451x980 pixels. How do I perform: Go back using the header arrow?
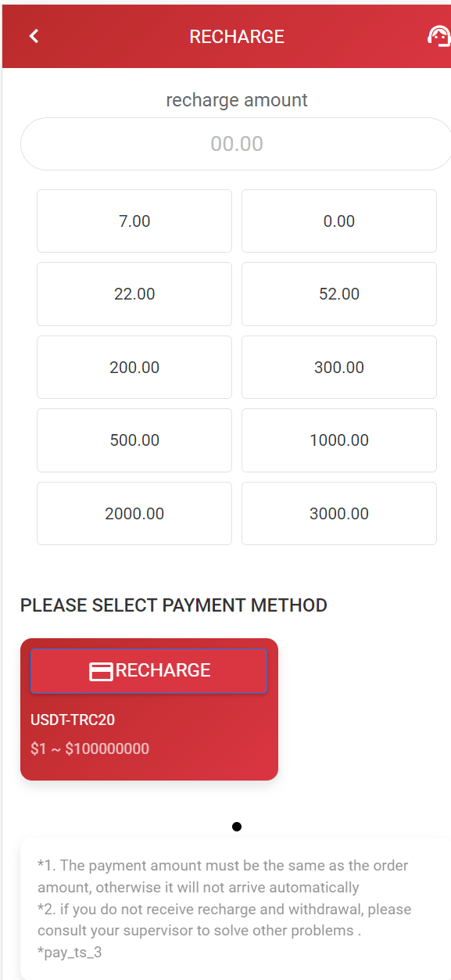pos(34,36)
